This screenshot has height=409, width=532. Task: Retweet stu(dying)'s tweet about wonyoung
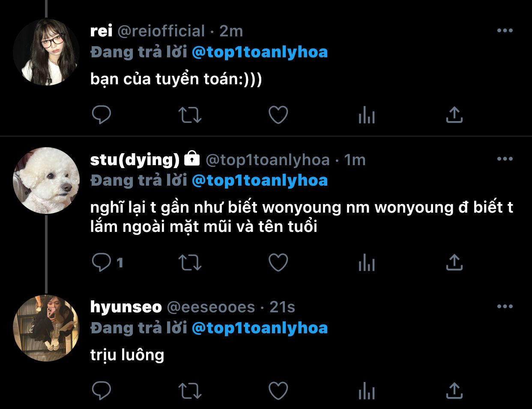(x=190, y=262)
